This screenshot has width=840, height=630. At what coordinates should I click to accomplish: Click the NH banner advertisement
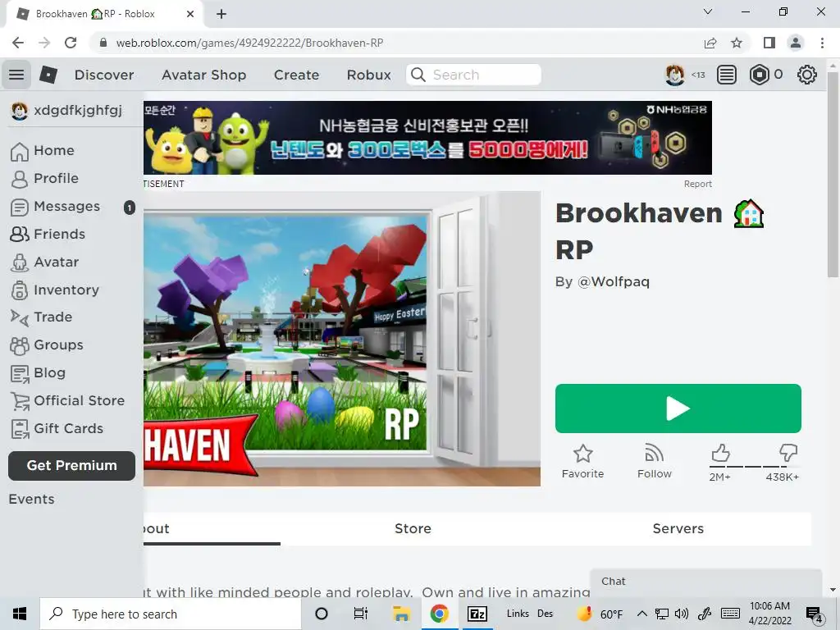tap(427, 138)
